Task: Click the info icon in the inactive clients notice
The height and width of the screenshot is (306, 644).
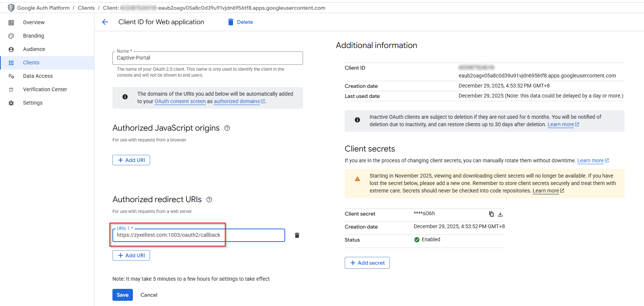Action: click(357, 120)
